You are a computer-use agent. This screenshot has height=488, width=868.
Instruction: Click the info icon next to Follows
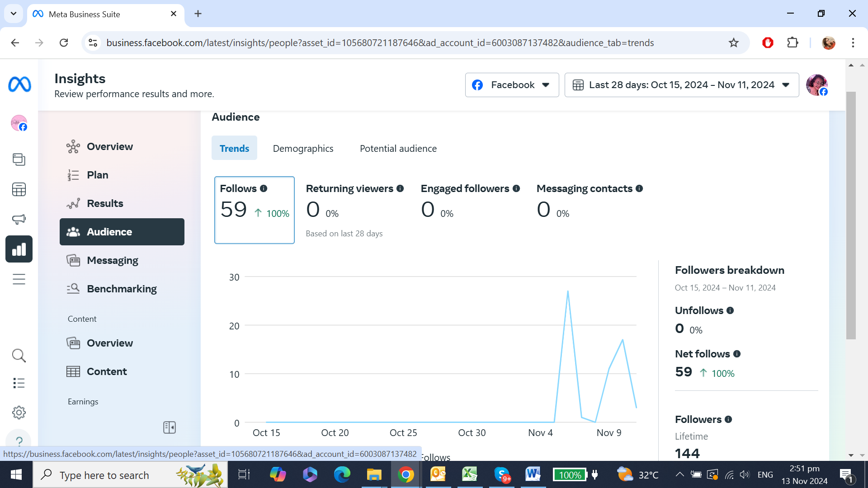[264, 188]
